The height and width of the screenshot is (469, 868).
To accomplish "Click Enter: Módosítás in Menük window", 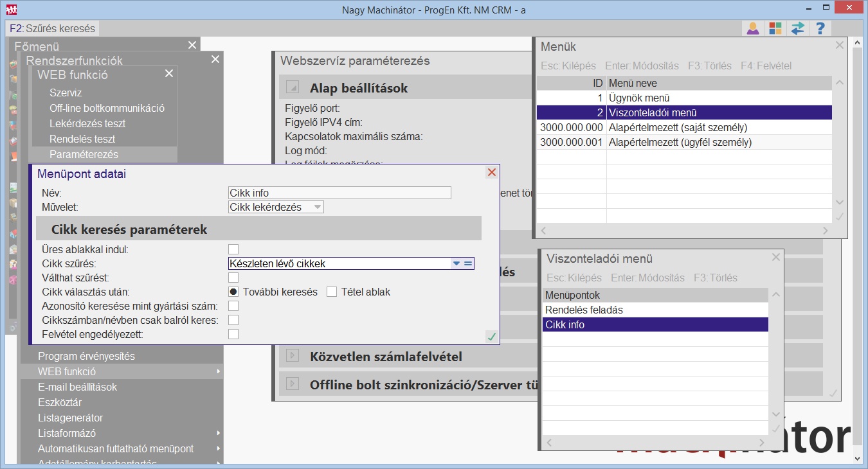I will coord(642,66).
